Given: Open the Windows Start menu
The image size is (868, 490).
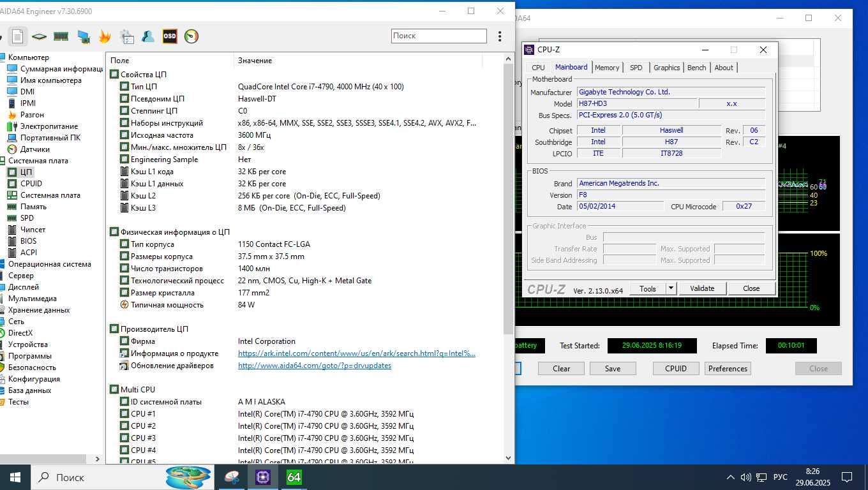Looking at the screenshot, I should tap(15, 477).
